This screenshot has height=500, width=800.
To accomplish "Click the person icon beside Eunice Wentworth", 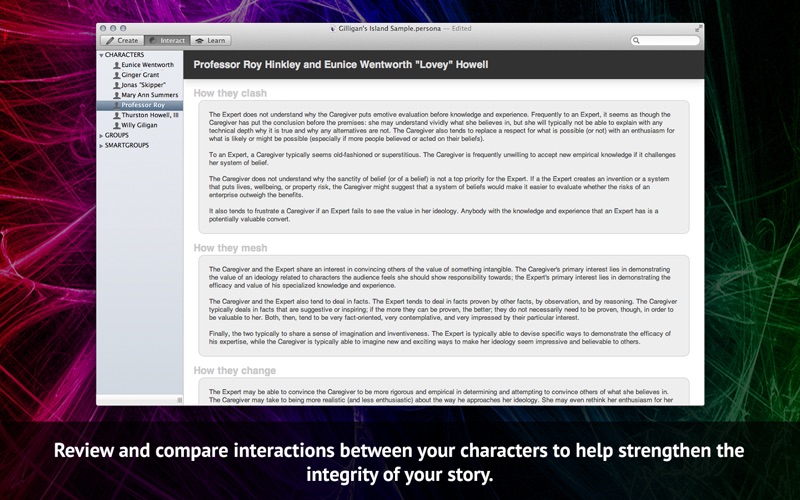I will (117, 65).
